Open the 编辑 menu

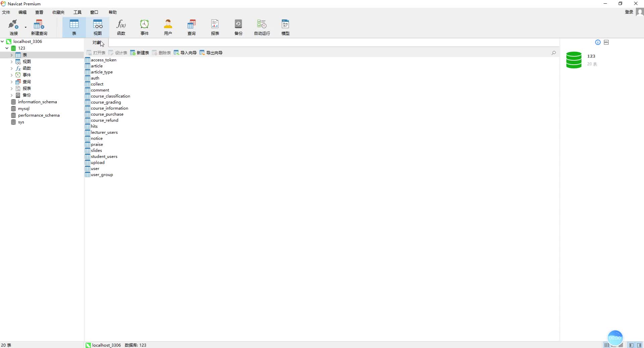(22, 12)
